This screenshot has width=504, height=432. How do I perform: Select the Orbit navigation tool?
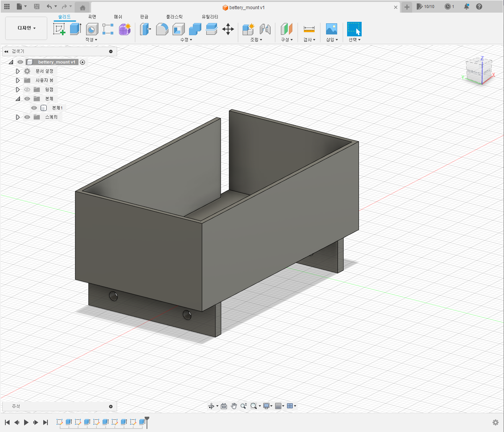(x=211, y=406)
